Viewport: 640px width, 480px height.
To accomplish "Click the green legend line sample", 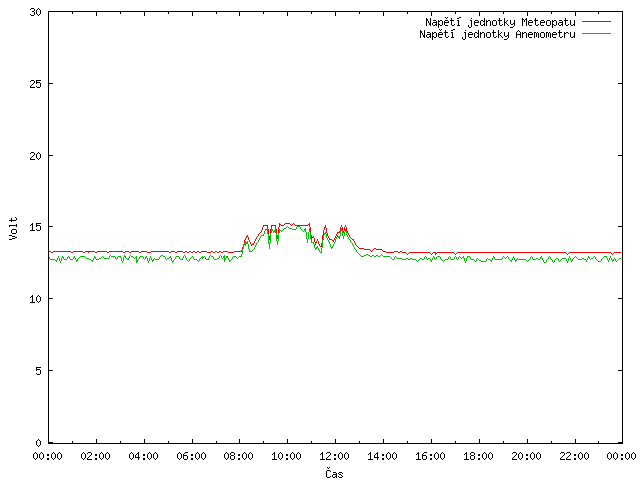I will [x=596, y=33].
